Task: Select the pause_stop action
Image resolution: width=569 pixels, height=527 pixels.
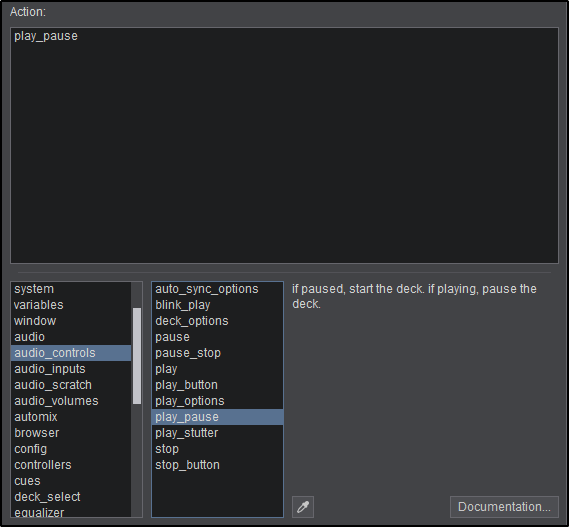Action: point(217,353)
